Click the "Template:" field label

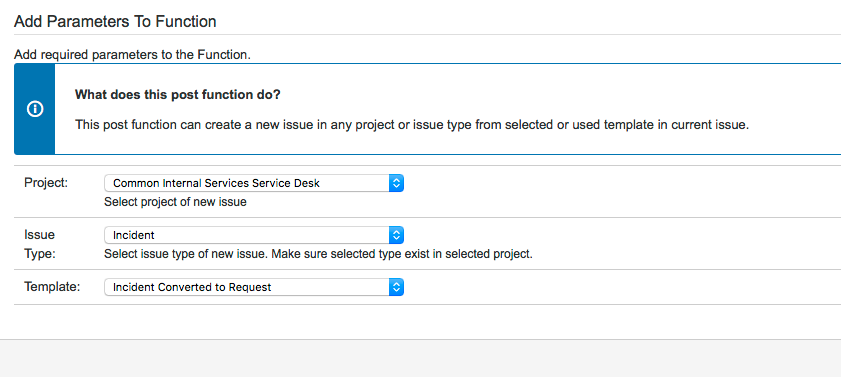pos(52,287)
